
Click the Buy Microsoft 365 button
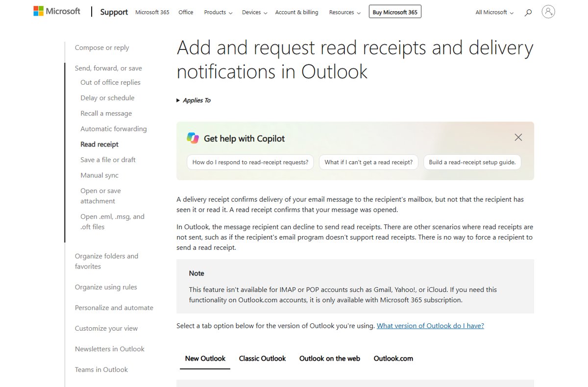[395, 12]
